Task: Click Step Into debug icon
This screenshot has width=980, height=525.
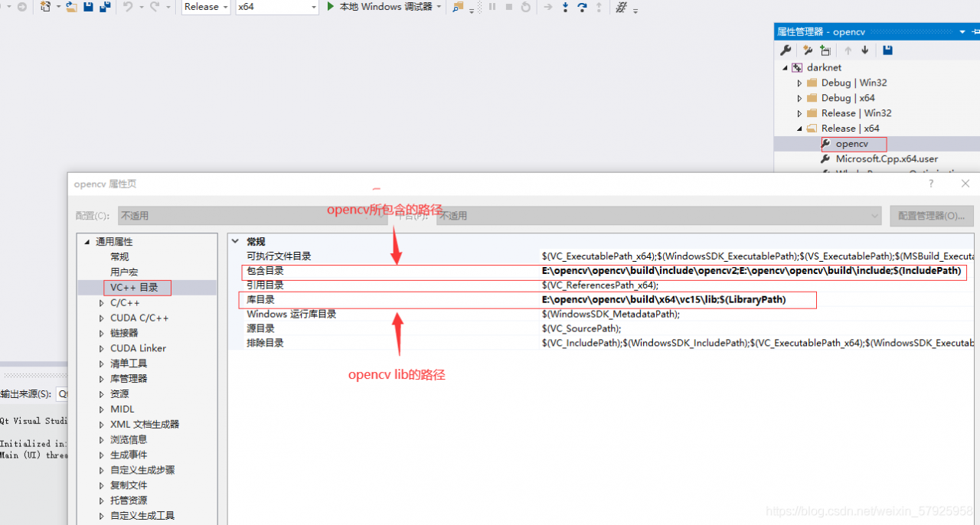Action: (x=565, y=7)
